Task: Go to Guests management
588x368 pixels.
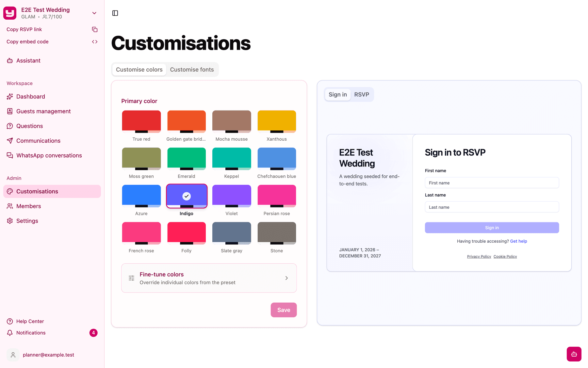Action: point(52,111)
